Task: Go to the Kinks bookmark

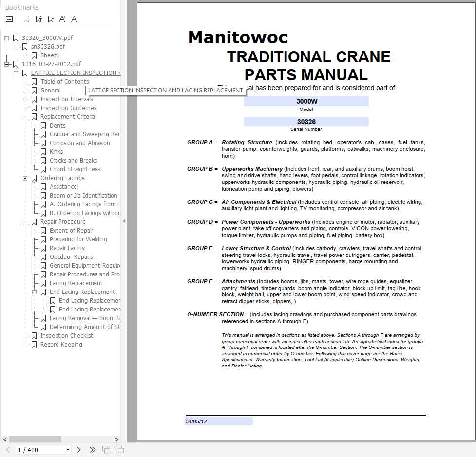Action: [56, 152]
